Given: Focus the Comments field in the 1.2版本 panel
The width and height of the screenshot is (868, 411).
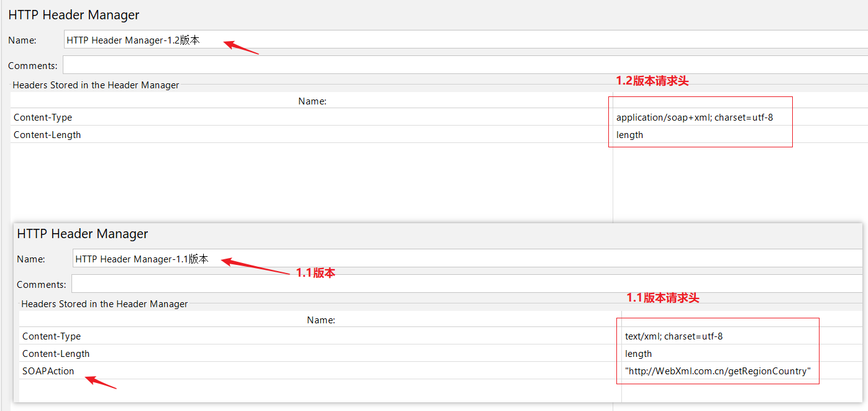Looking at the screenshot, I should click(x=435, y=65).
